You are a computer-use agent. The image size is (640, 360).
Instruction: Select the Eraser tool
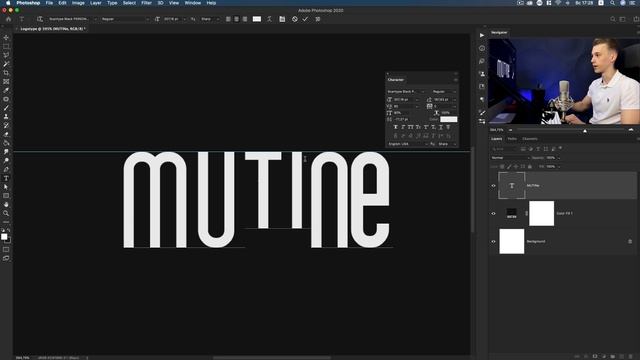[6, 134]
